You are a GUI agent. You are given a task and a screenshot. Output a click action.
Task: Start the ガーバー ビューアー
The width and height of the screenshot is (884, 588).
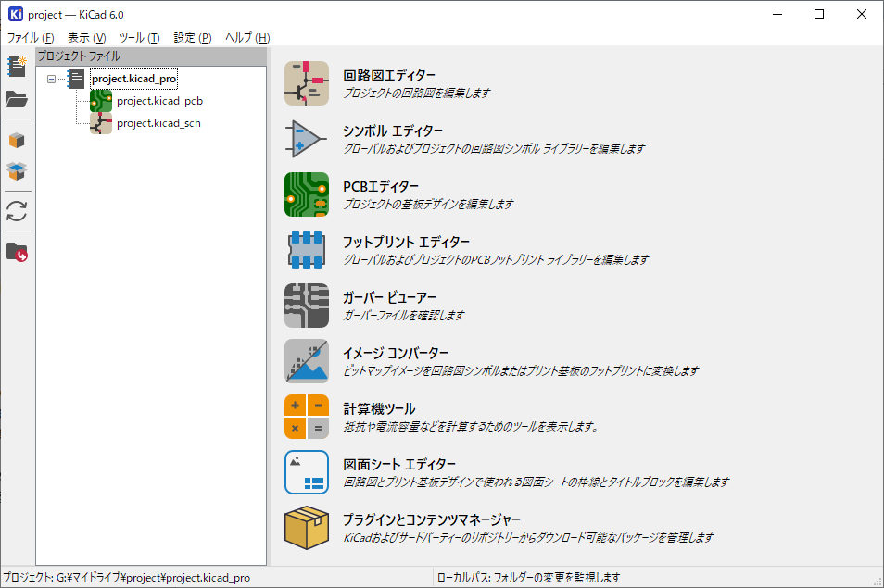point(307,306)
